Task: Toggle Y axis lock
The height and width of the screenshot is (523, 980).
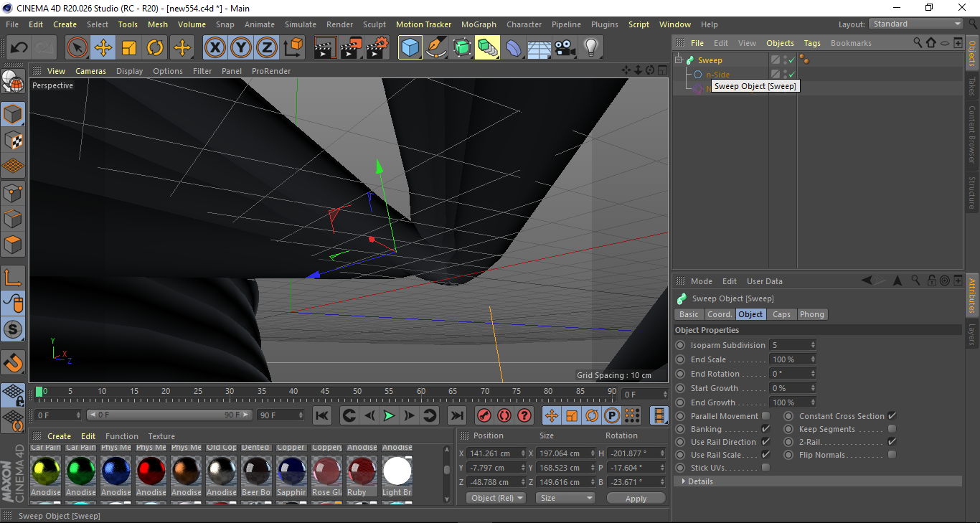Action: [241, 48]
